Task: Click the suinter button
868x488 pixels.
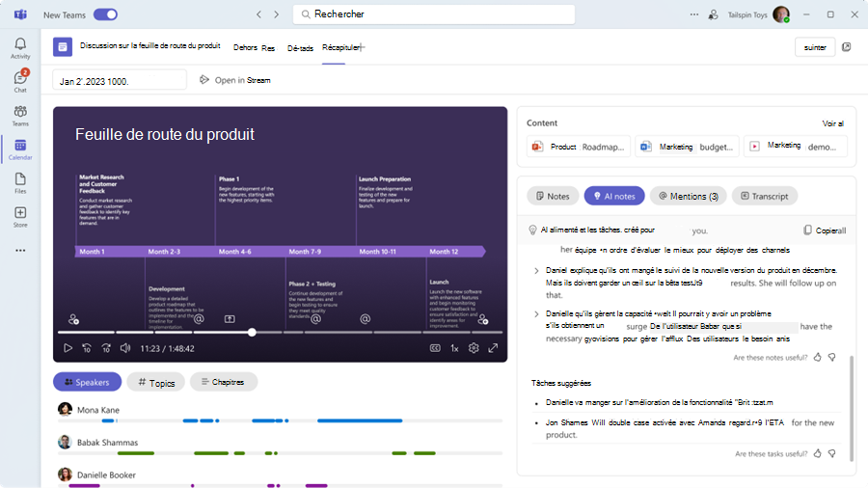Action: pos(815,47)
